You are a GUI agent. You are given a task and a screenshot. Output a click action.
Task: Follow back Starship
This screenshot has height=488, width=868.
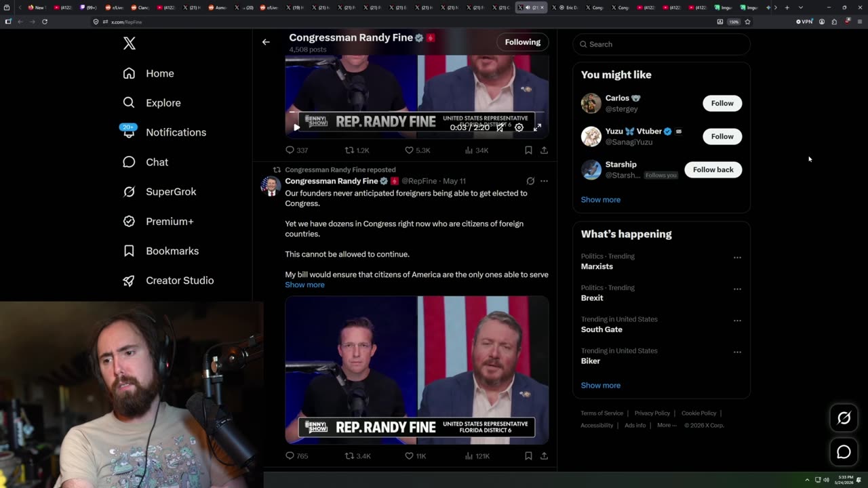point(713,169)
